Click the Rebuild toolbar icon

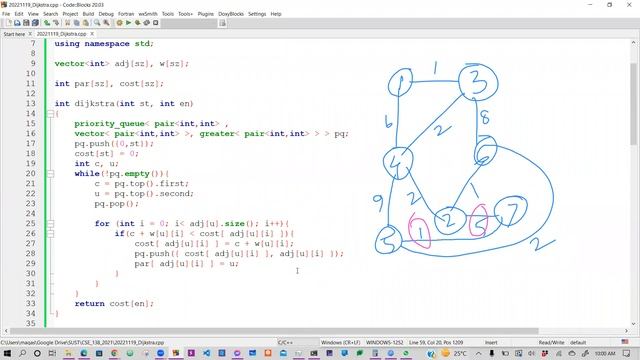click(x=147, y=23)
